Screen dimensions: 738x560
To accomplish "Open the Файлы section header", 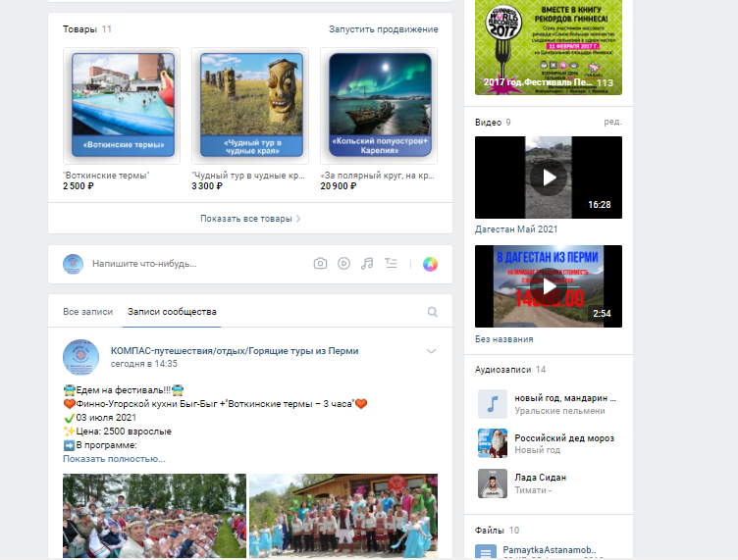I will coord(490,531).
